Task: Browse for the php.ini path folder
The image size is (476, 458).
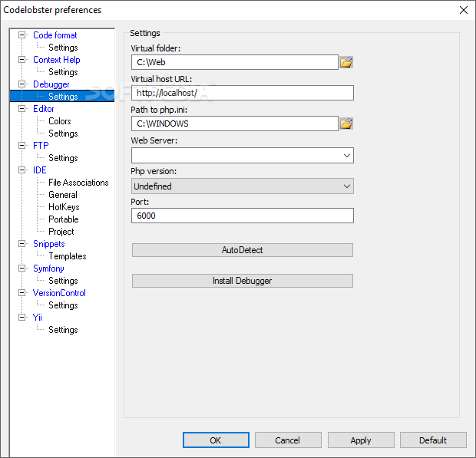Action: point(346,124)
